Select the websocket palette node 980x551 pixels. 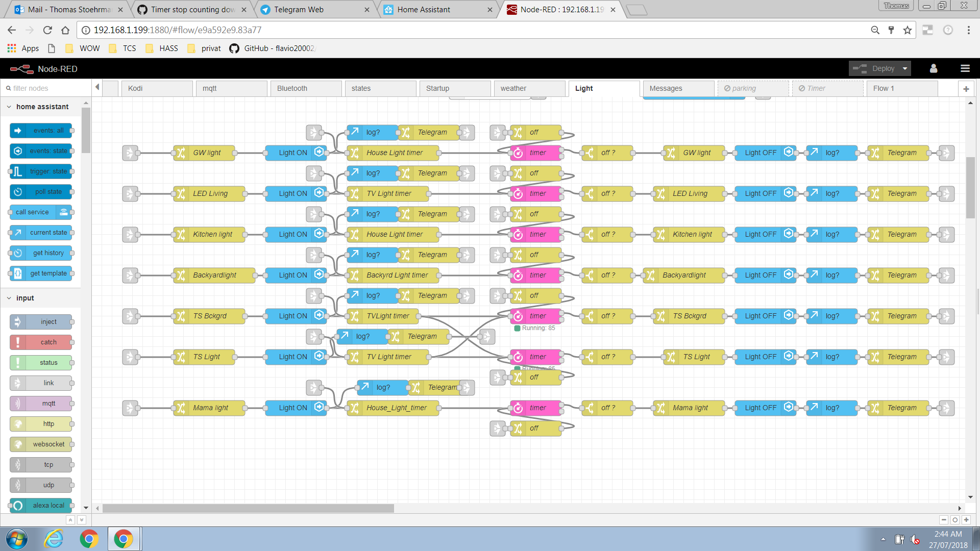41,444
